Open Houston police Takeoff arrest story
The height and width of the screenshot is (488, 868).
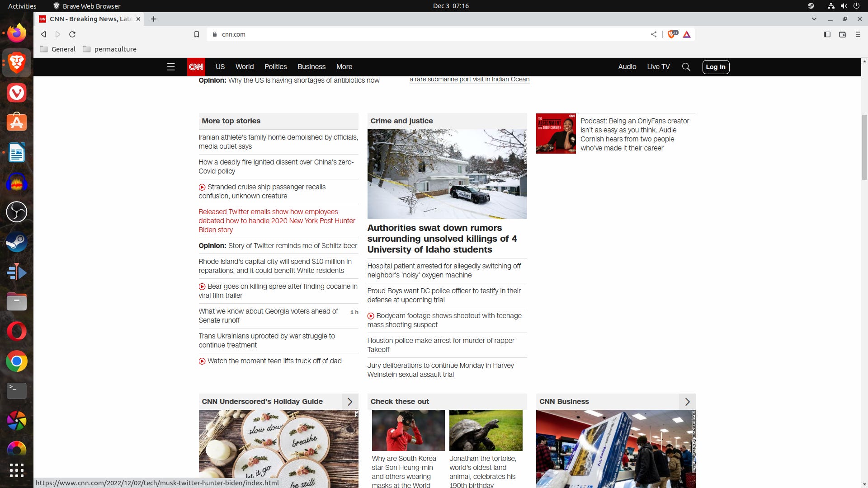[441, 345]
